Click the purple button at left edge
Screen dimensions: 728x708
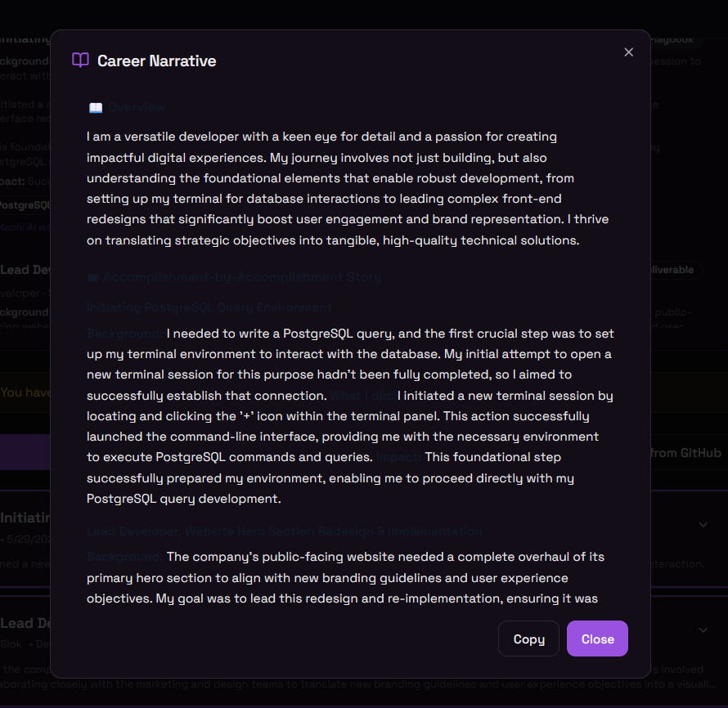[25, 452]
